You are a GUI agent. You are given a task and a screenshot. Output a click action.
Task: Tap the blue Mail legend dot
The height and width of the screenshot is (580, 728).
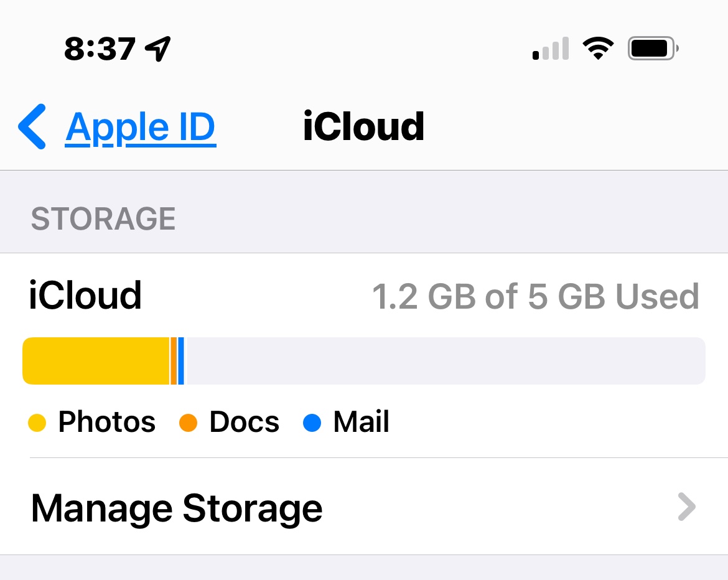[312, 423]
